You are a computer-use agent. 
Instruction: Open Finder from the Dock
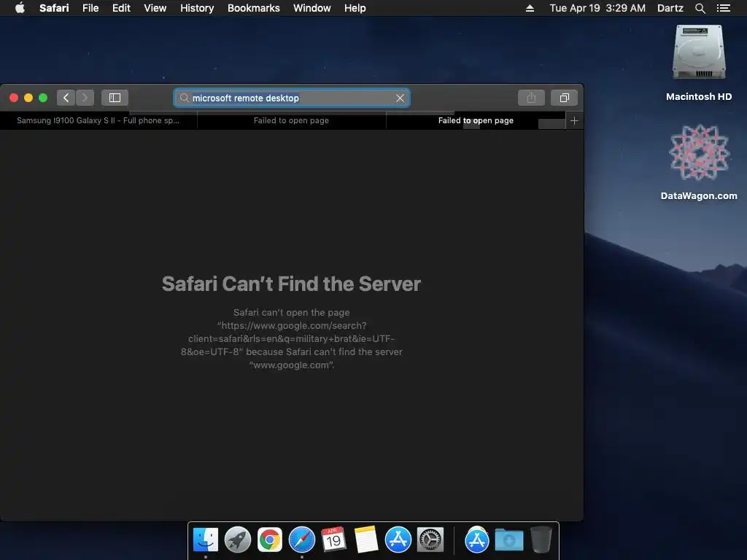pyautogui.click(x=205, y=540)
